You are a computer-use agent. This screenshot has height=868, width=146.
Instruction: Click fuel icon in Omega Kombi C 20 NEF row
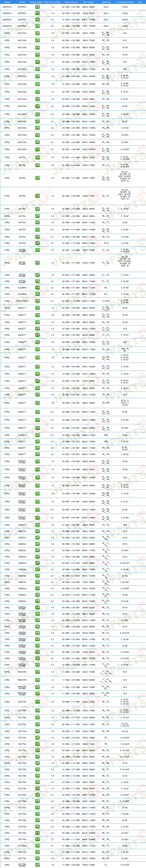click(37, 658)
